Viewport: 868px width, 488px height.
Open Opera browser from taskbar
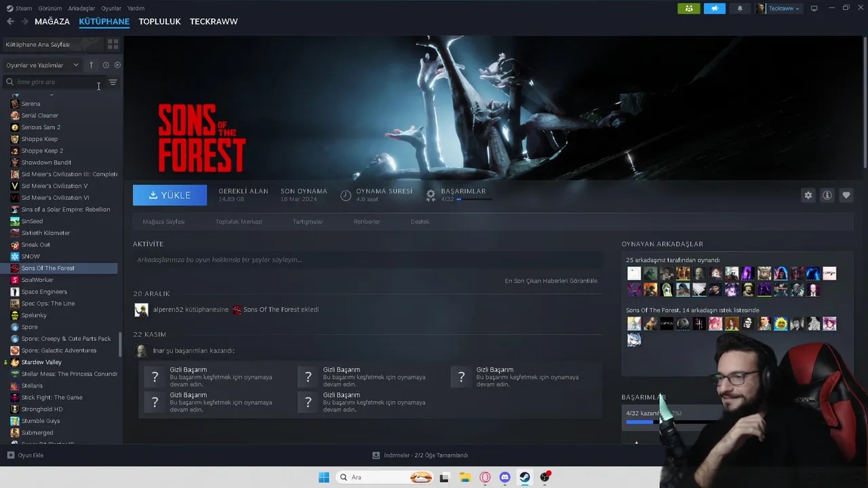click(485, 477)
